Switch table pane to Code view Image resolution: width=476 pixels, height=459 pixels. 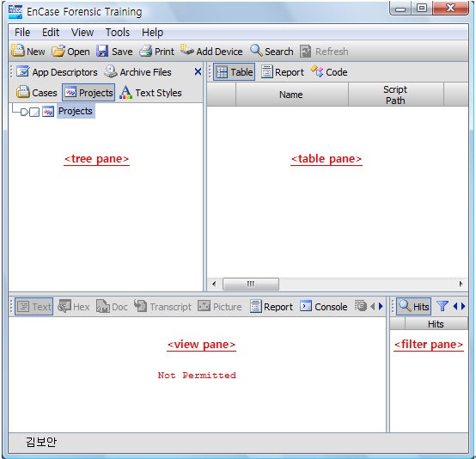click(329, 72)
